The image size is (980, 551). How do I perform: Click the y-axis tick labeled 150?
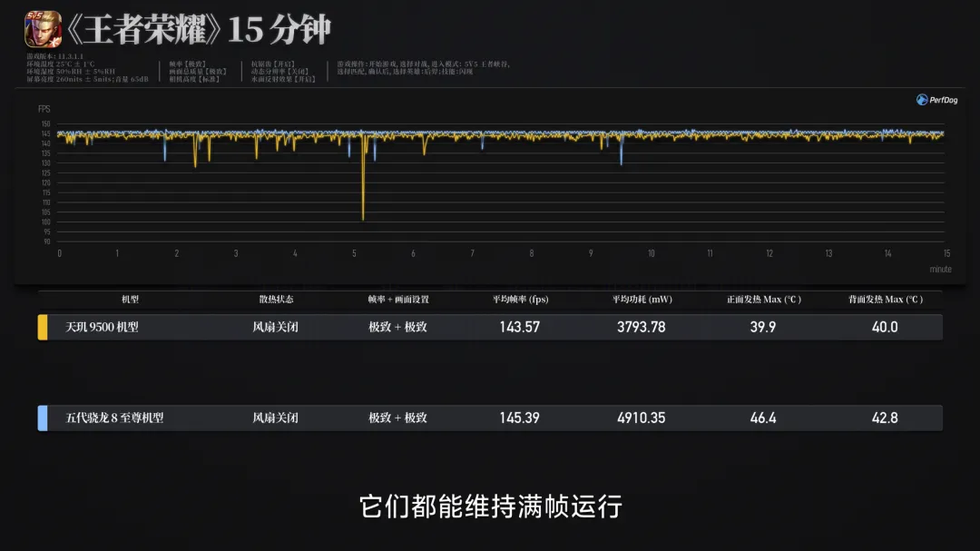(45, 123)
